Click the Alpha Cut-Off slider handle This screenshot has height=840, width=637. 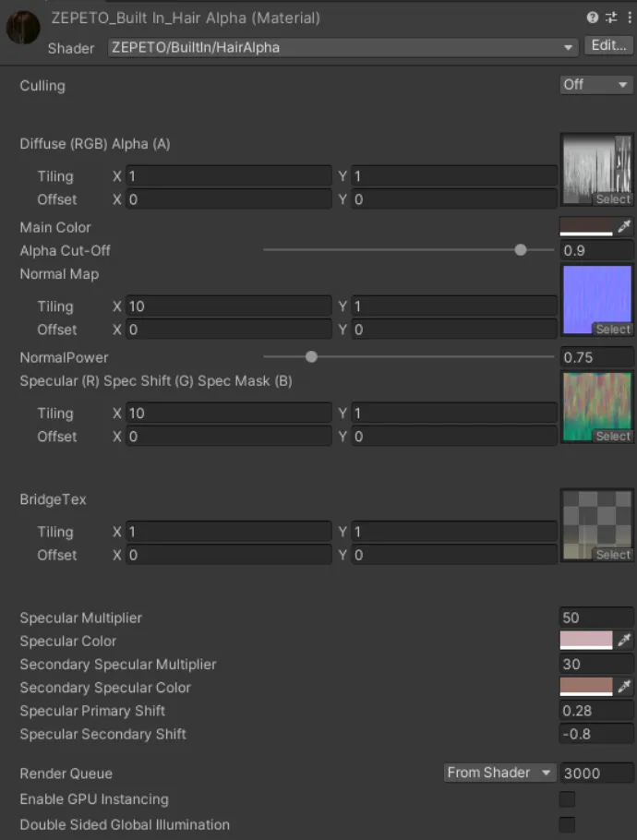pyautogui.click(x=520, y=249)
